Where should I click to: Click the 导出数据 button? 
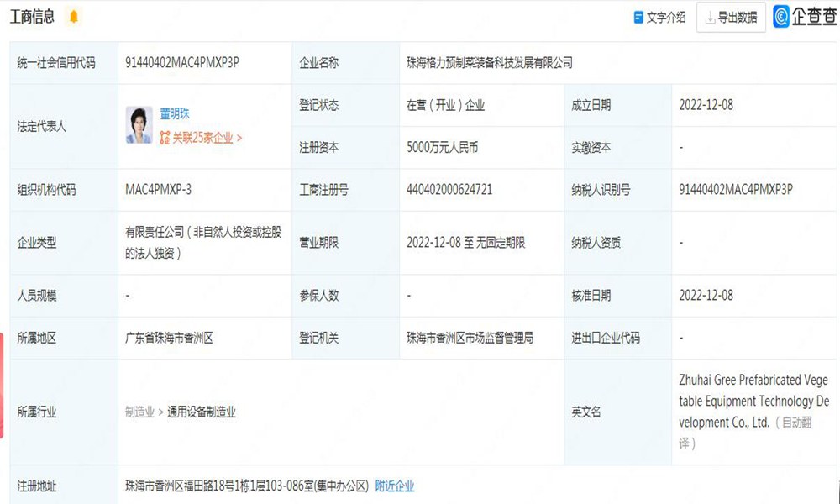click(x=731, y=17)
